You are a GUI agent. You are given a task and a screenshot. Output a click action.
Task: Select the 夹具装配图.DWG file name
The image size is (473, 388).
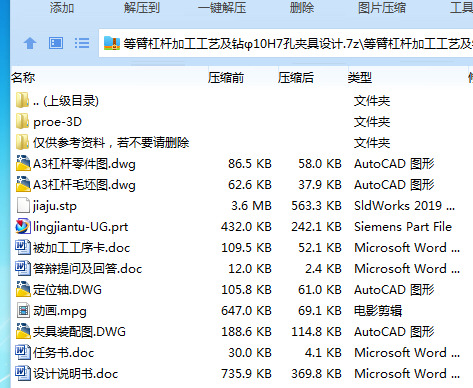tap(79, 332)
